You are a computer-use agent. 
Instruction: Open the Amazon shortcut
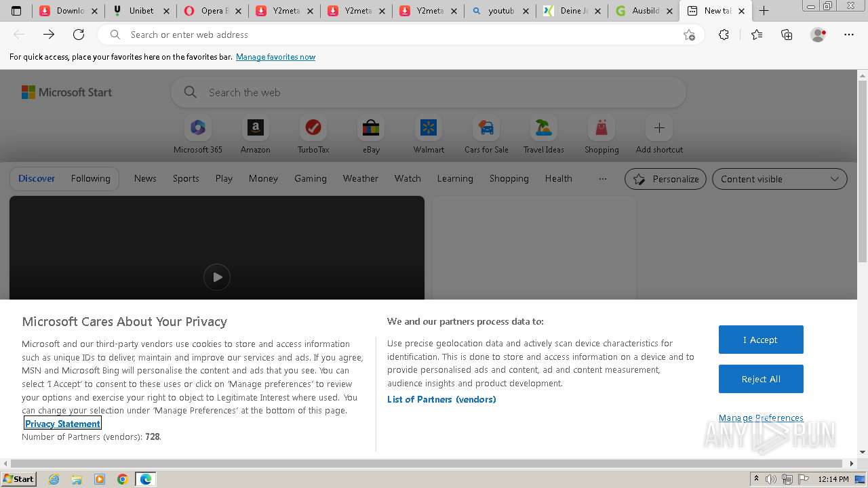pos(256,135)
